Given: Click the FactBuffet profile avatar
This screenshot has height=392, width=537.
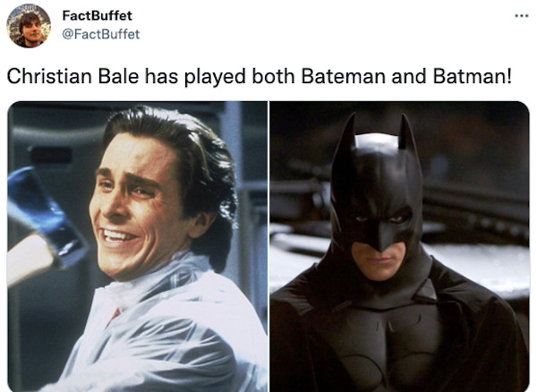Looking at the screenshot, I should tap(29, 26).
